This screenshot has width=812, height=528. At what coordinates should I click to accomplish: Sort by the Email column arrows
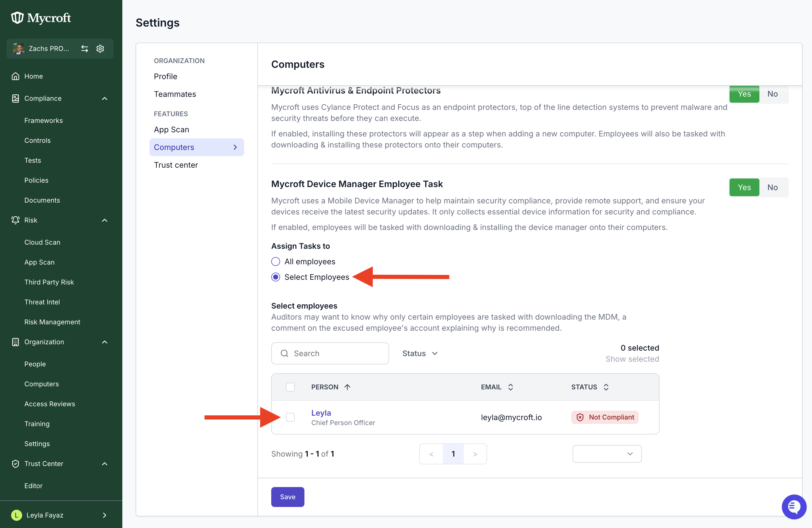pyautogui.click(x=510, y=387)
